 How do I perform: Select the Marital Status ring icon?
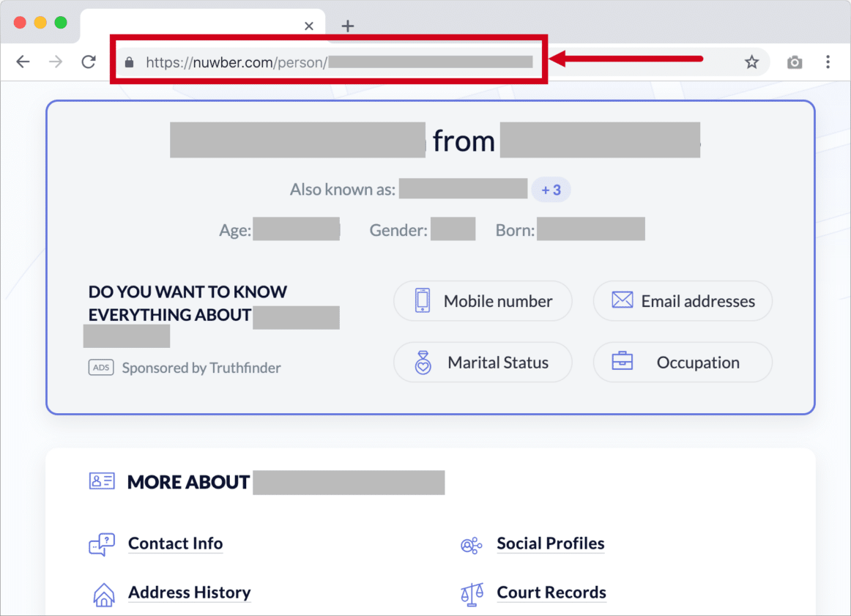click(422, 362)
